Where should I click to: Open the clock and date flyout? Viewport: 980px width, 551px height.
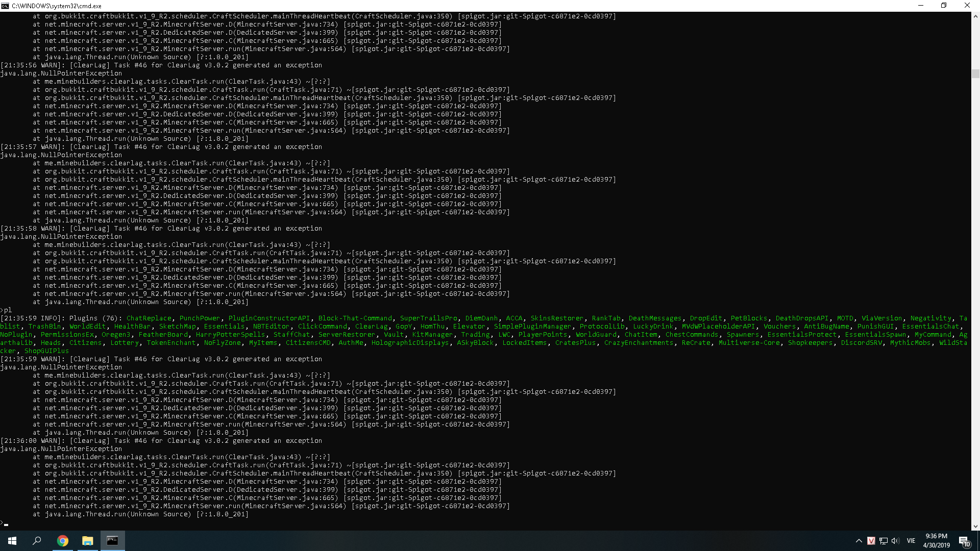tap(936, 541)
